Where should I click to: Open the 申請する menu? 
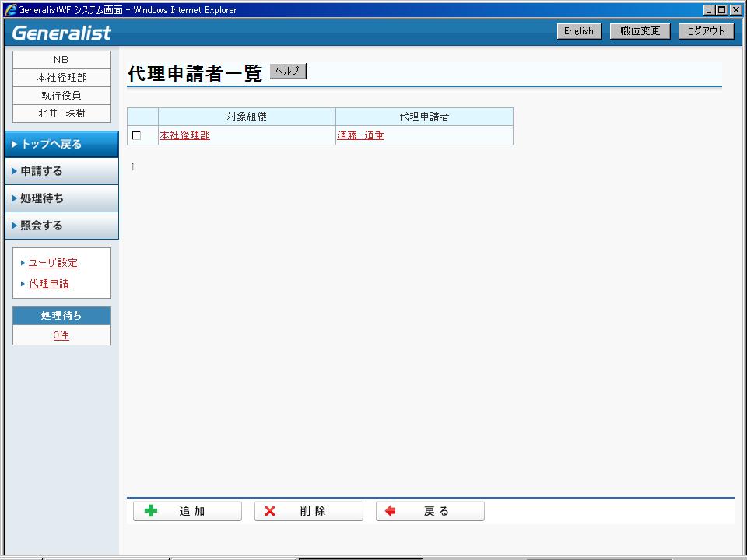click(61, 171)
